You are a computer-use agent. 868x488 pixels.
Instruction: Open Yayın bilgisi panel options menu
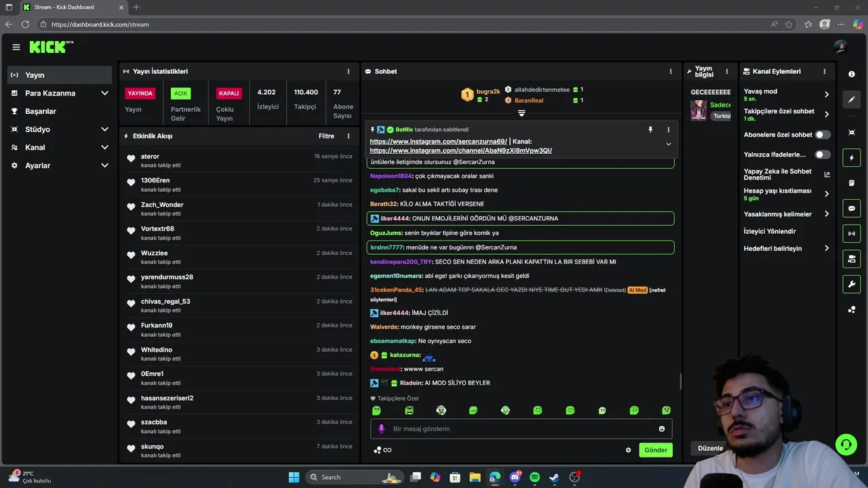(x=727, y=71)
